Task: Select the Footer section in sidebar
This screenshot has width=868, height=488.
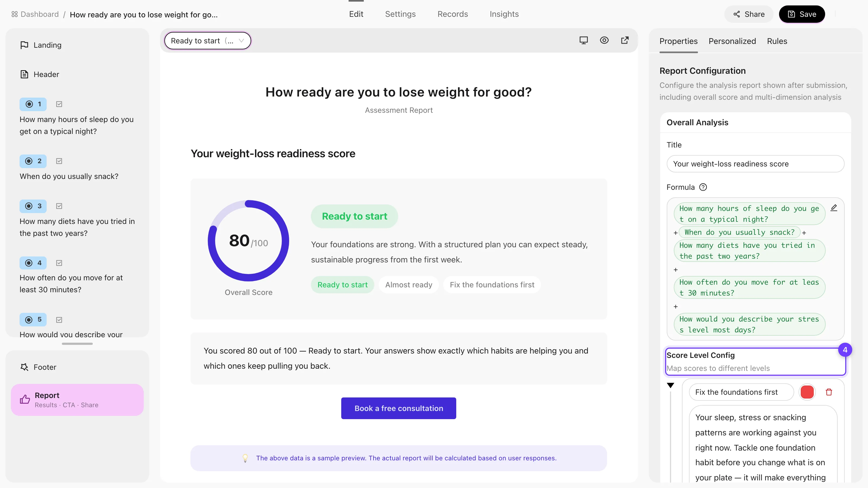Action: click(77, 367)
